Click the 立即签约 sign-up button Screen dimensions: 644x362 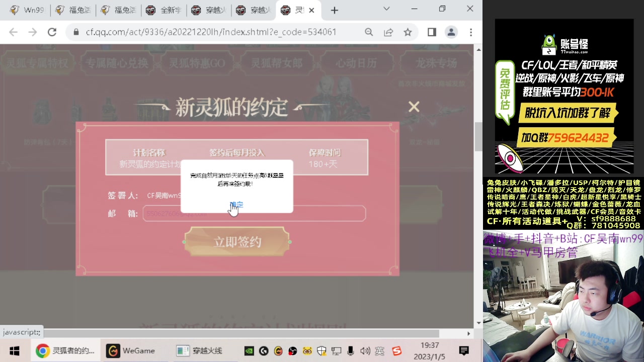tap(237, 242)
